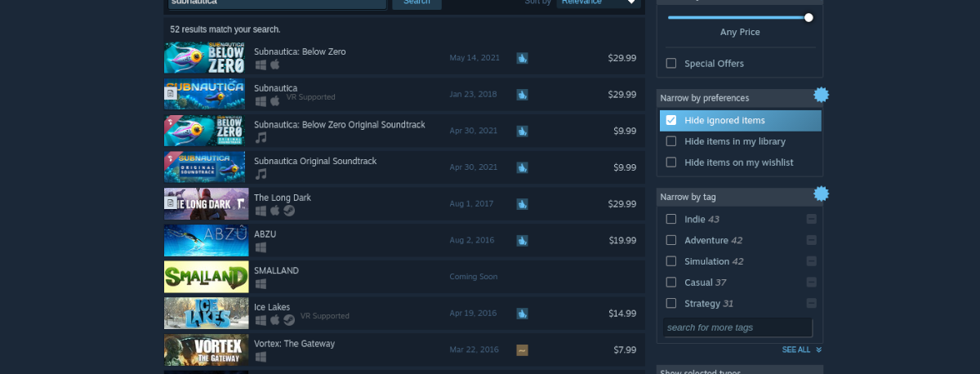This screenshot has height=374, width=980.
Task: Click music note icon for Below Zero Original Soundtrack
Action: (x=261, y=137)
